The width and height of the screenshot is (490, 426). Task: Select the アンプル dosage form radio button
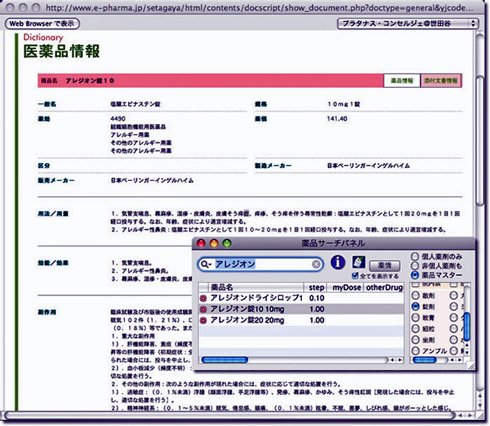tap(415, 351)
